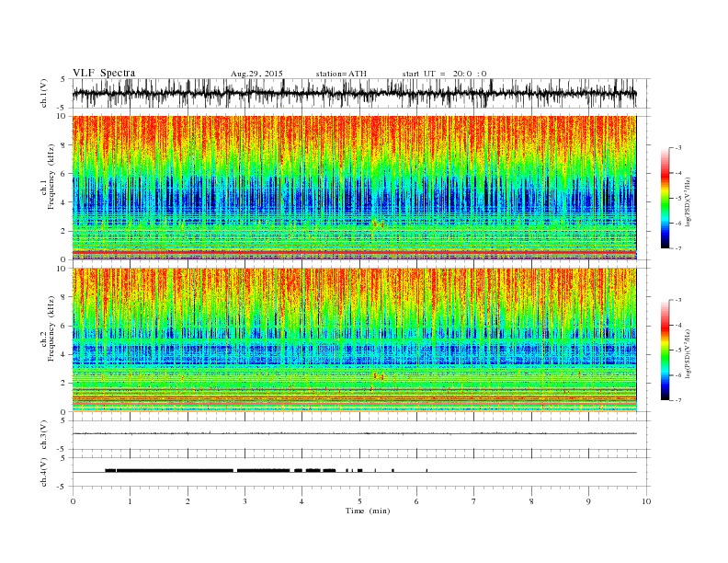Image resolution: width=728 pixels, height=563 pixels.
Task: Click the "VLF Spectra" title text
Action: (104, 73)
